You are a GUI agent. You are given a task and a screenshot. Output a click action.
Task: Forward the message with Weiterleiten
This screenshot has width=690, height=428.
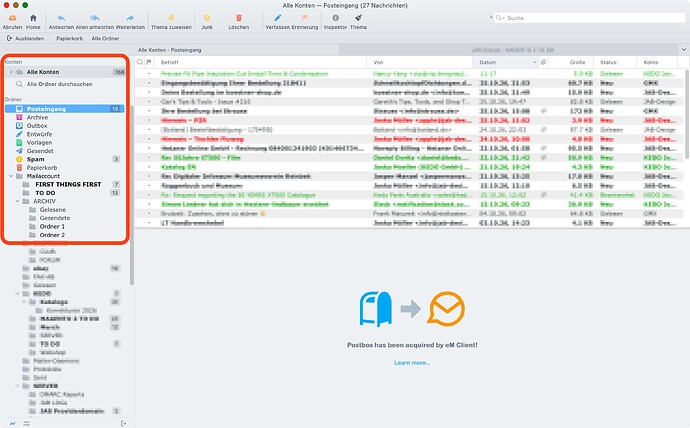130,22
